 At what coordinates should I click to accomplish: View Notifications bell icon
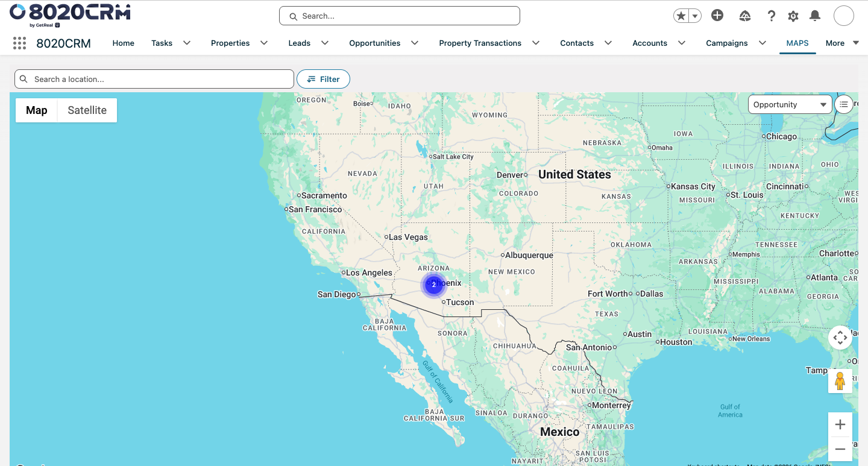coord(815,16)
